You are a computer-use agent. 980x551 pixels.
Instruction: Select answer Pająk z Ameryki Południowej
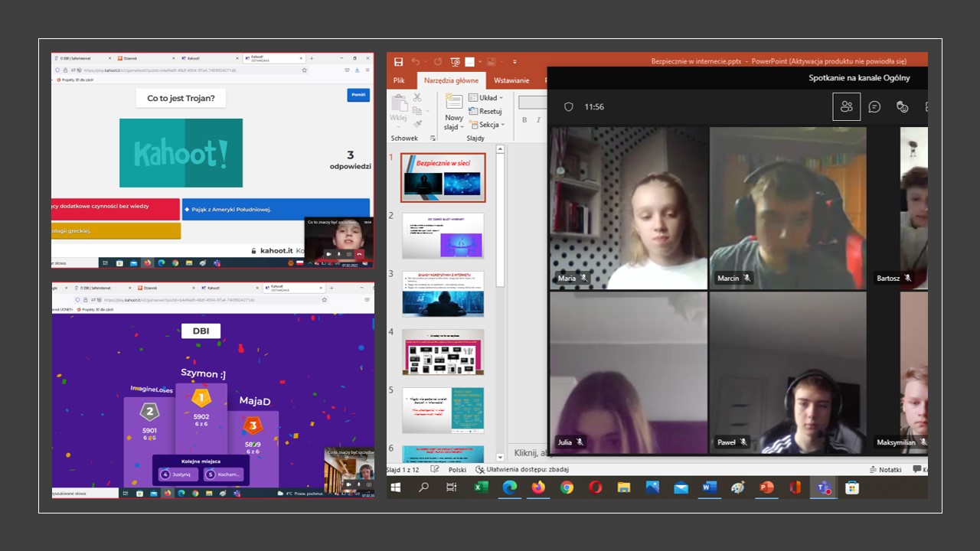pos(276,209)
